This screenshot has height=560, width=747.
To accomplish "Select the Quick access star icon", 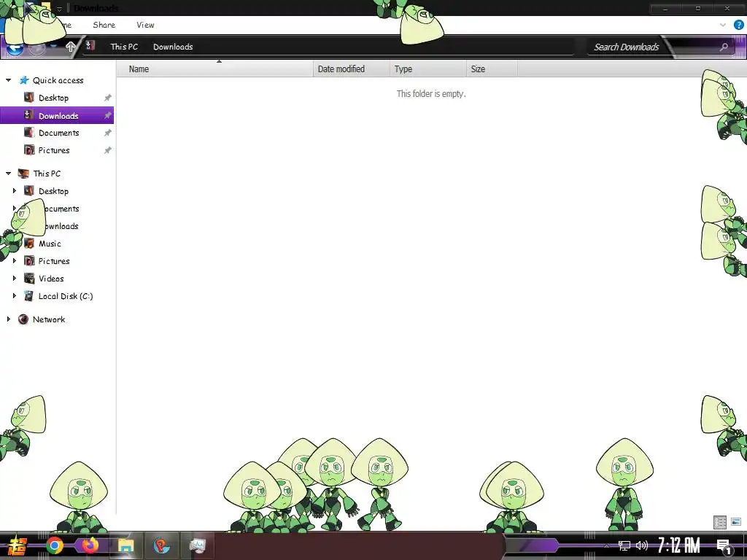I will tap(24, 80).
